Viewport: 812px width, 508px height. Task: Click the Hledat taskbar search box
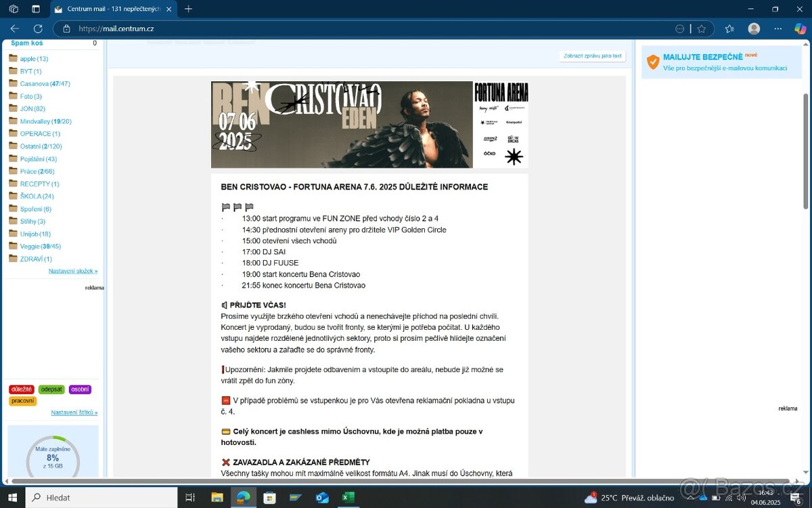point(101,498)
